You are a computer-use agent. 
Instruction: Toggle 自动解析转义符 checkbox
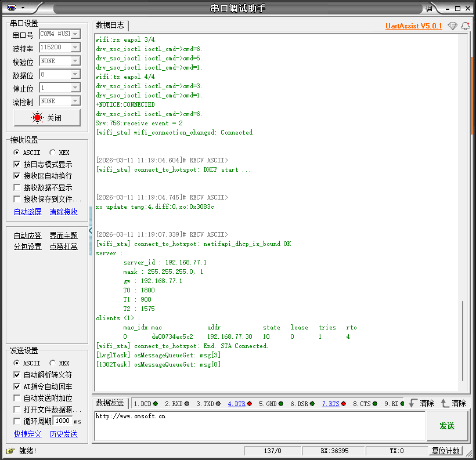[x=17, y=375]
